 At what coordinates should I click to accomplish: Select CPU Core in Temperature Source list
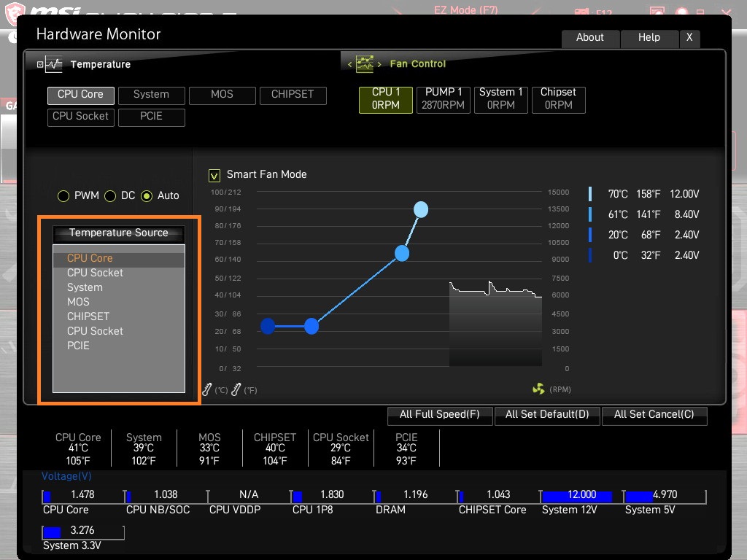pos(119,259)
